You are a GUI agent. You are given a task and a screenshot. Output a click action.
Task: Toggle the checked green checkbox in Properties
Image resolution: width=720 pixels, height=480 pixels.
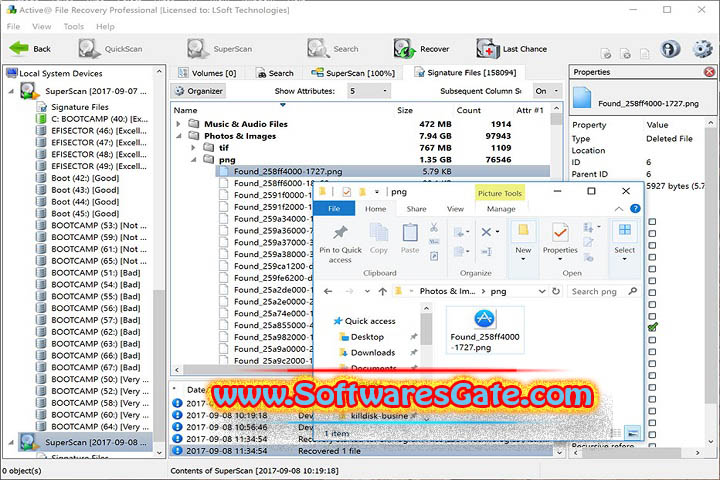[652, 328]
